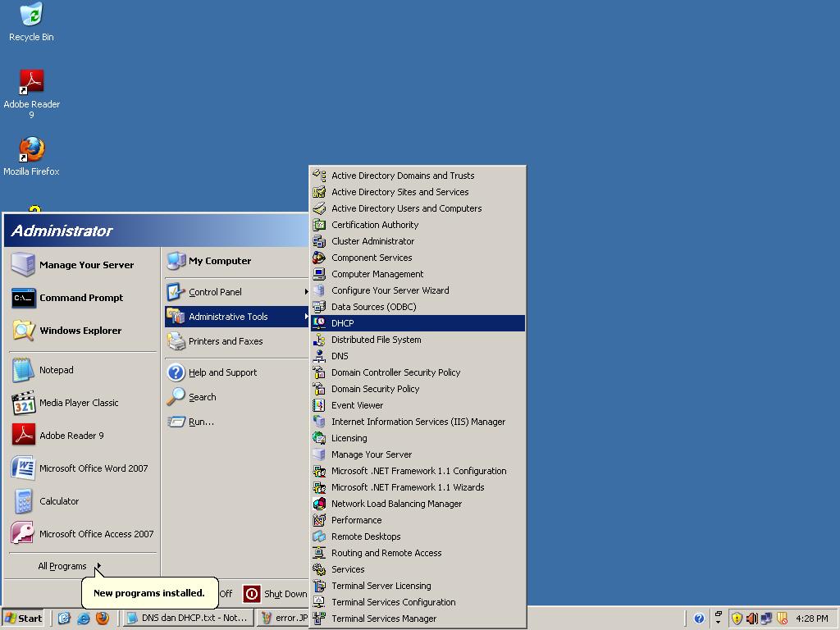Click the Services gear icon
The image size is (840, 630).
click(x=319, y=569)
